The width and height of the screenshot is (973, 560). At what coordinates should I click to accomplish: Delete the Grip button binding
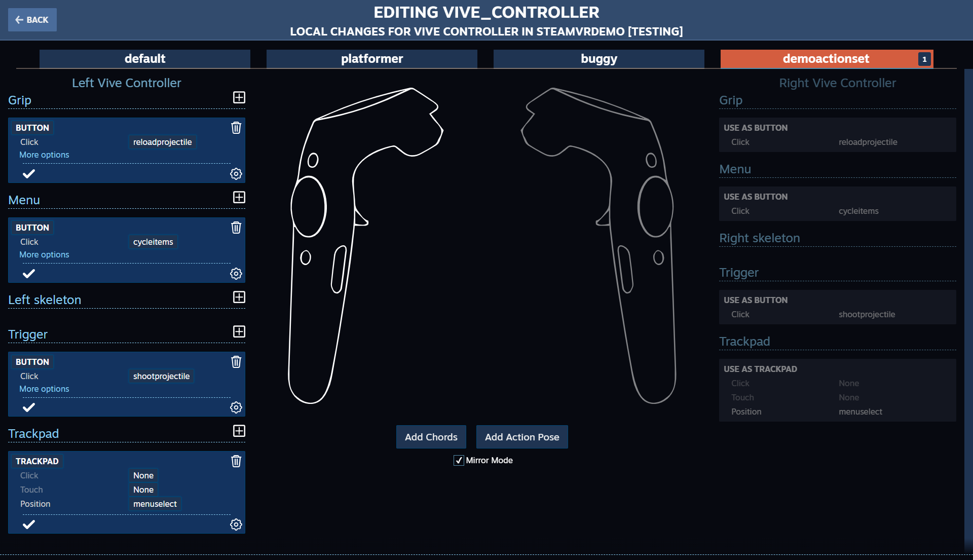coord(236,128)
